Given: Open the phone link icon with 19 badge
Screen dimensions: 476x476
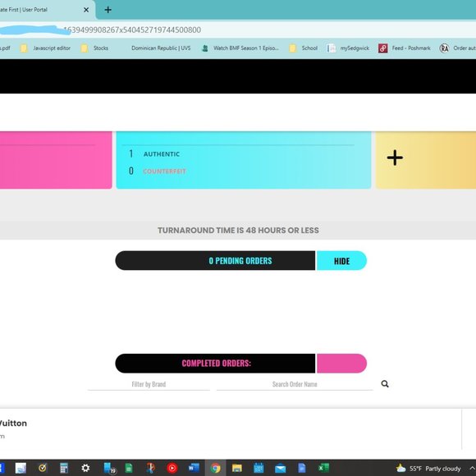Looking at the screenshot, I should point(110,468).
